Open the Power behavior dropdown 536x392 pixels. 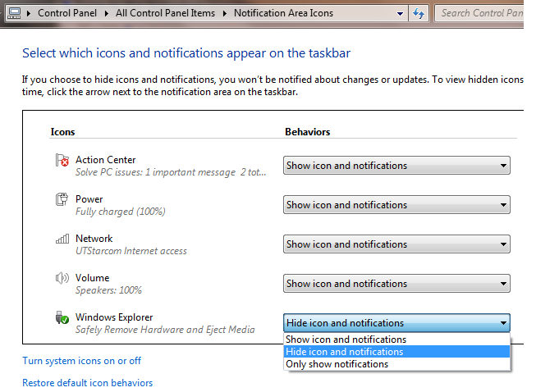[x=396, y=205]
